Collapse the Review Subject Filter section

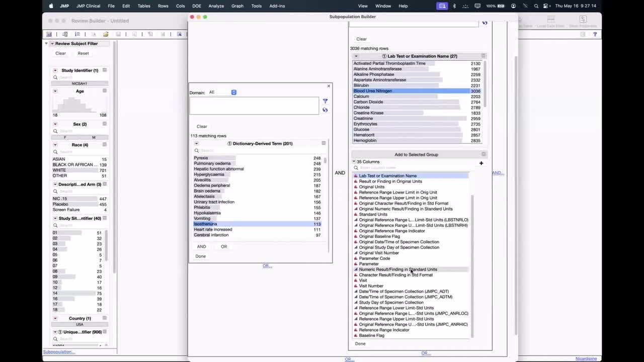(x=46, y=44)
